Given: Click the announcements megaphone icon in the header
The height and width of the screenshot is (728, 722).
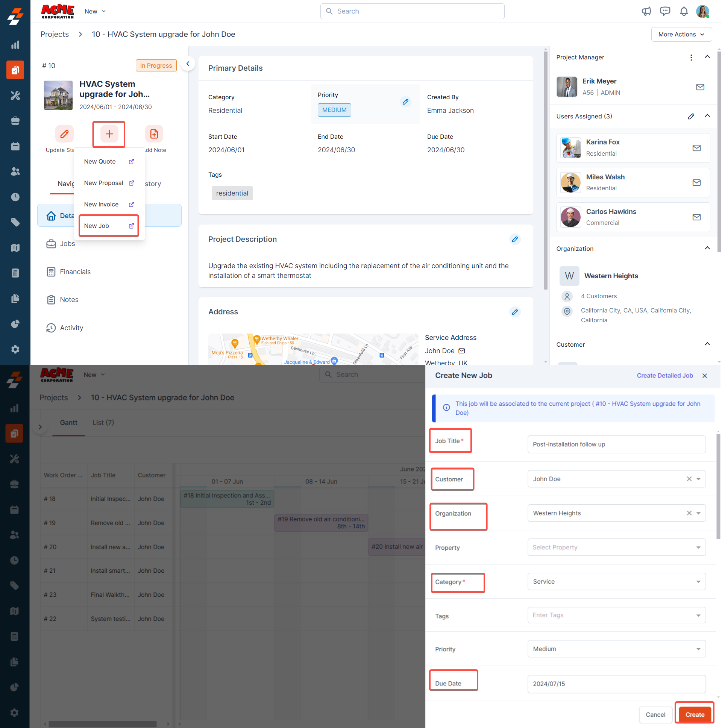Looking at the screenshot, I should click(x=646, y=11).
